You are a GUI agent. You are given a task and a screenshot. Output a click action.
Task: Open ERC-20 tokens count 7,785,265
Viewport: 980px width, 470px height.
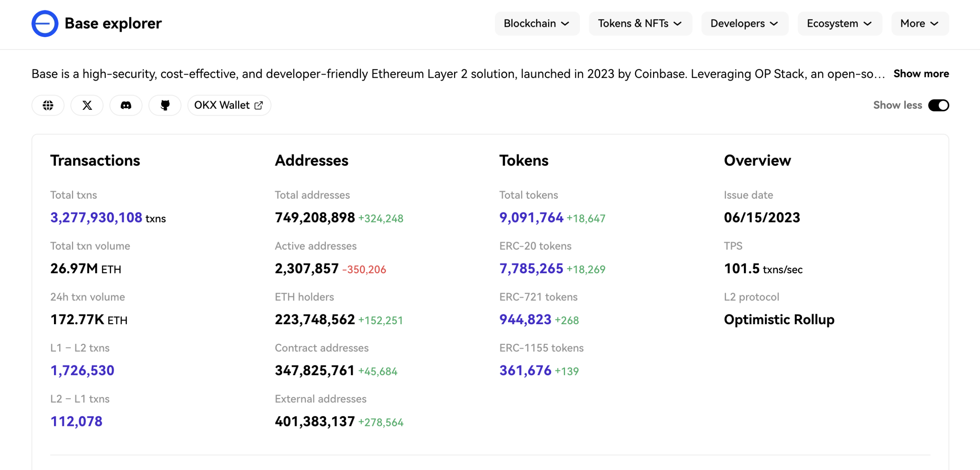(531, 268)
